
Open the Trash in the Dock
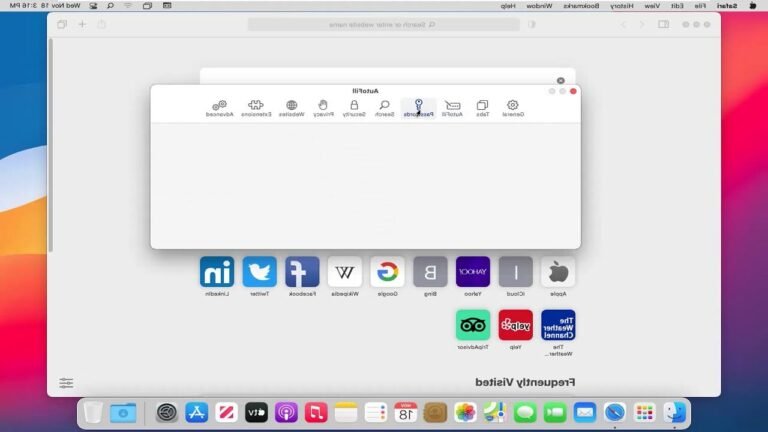pyautogui.click(x=93, y=412)
